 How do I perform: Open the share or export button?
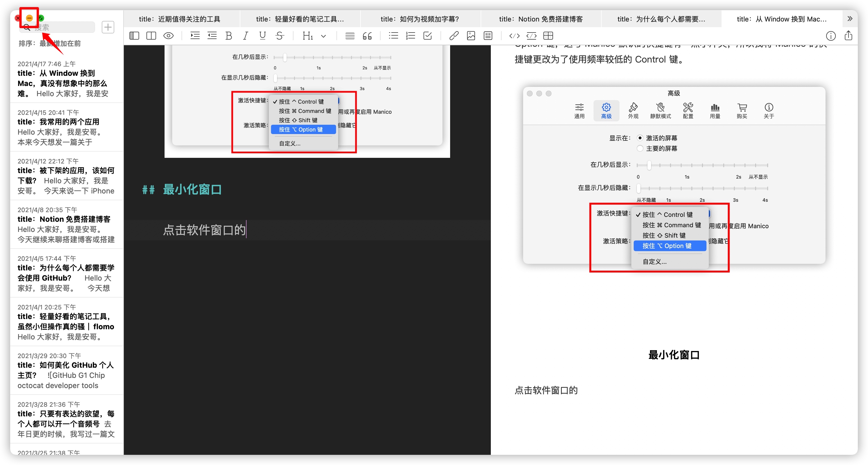coord(848,36)
